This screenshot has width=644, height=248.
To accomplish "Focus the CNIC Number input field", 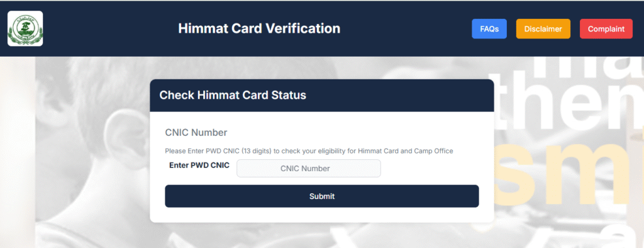I will tap(309, 168).
